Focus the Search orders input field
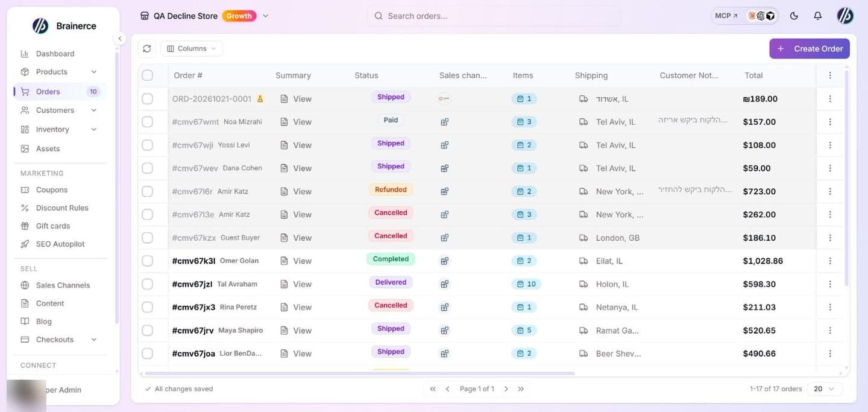This screenshot has width=868, height=412. tap(494, 16)
